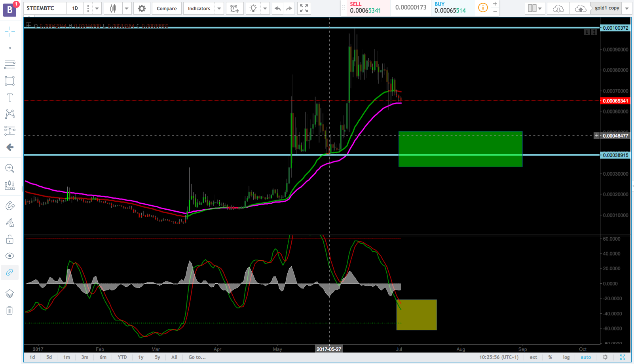Expand the ideas lightbulb dropdown

click(265, 8)
